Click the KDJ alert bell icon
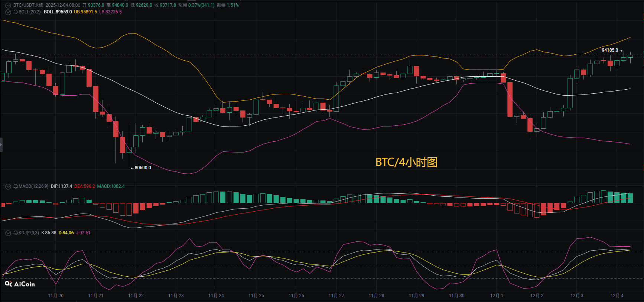This screenshot has height=302, width=644. click(x=16, y=233)
